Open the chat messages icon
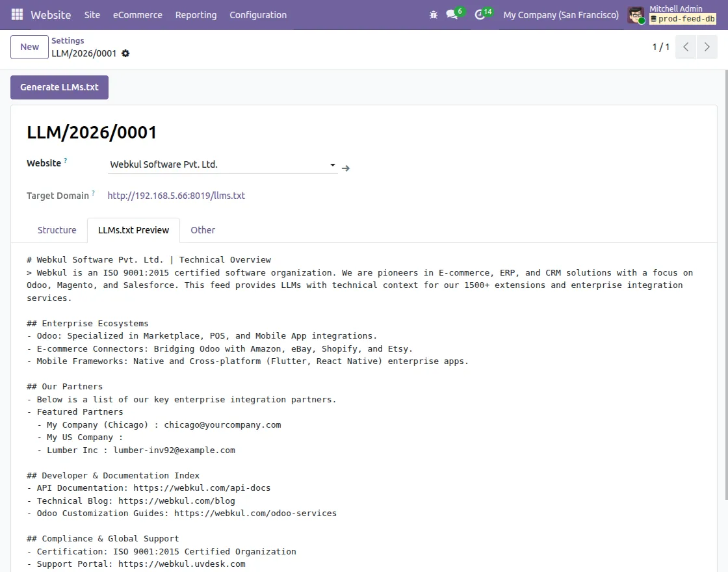This screenshot has width=728, height=572. point(452,14)
